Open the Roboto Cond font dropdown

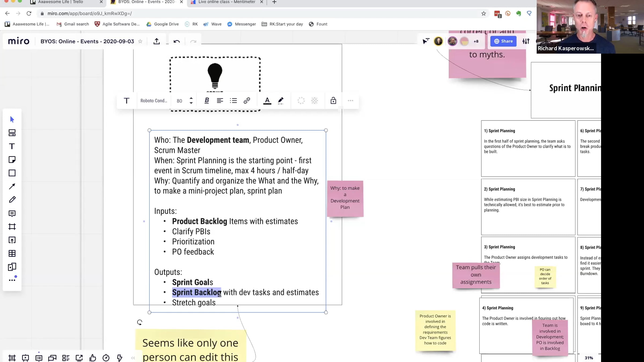(x=154, y=101)
